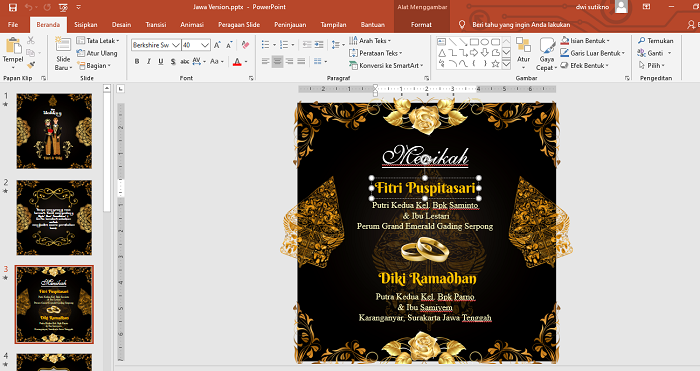Increase font size with the larger A
Viewport: 700px width, 371px height.
[x=217, y=45]
